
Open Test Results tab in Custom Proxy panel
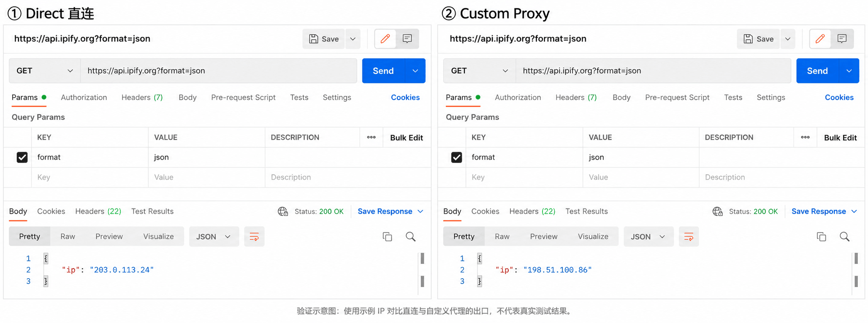pyautogui.click(x=586, y=212)
